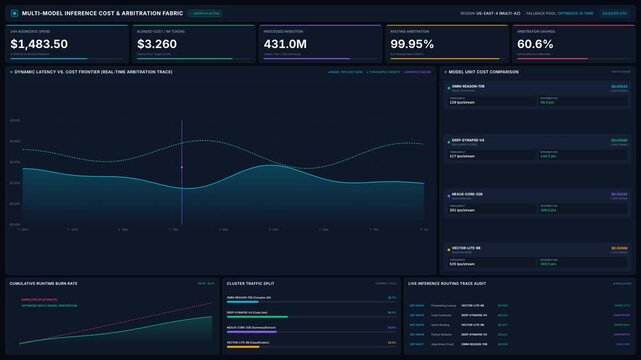The height and width of the screenshot is (360, 641).
Task: Click the 351 tps/stream throughput value
Action: point(462,210)
